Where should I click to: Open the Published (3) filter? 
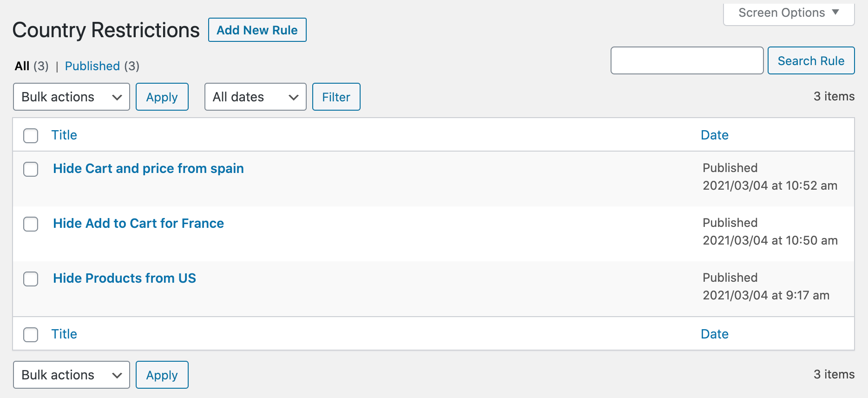click(92, 66)
